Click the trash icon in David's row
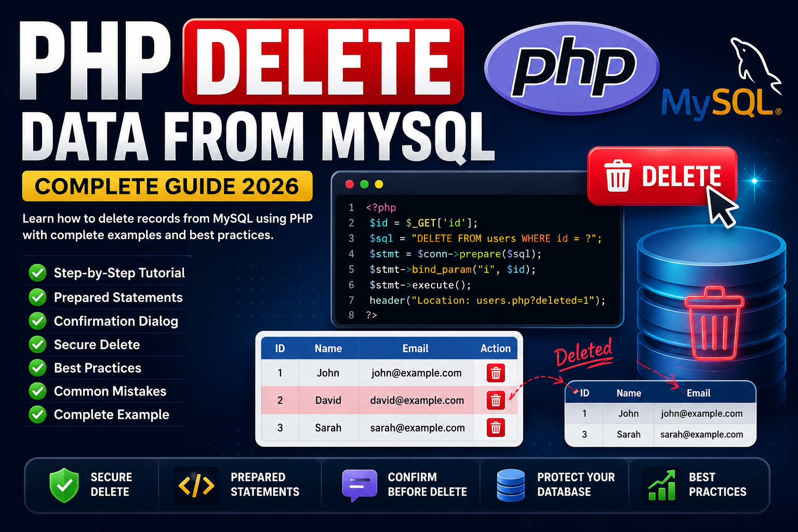 pyautogui.click(x=496, y=400)
